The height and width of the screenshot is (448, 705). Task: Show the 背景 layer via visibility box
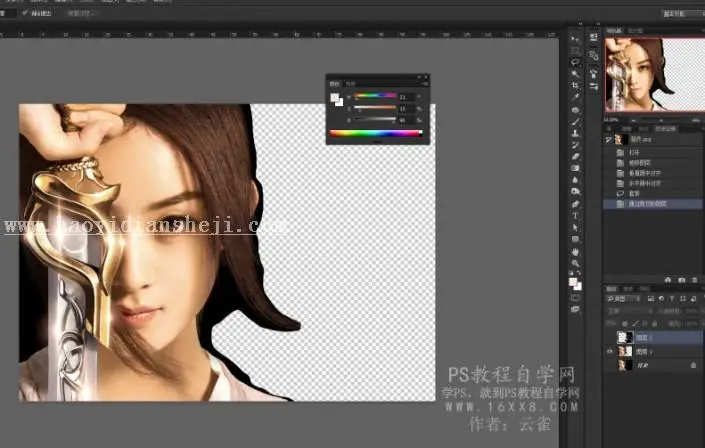point(610,366)
